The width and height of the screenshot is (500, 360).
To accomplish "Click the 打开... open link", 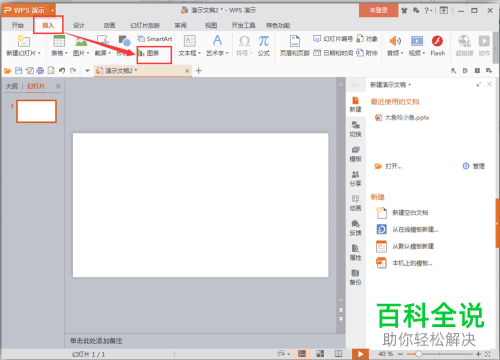I will coord(389,166).
